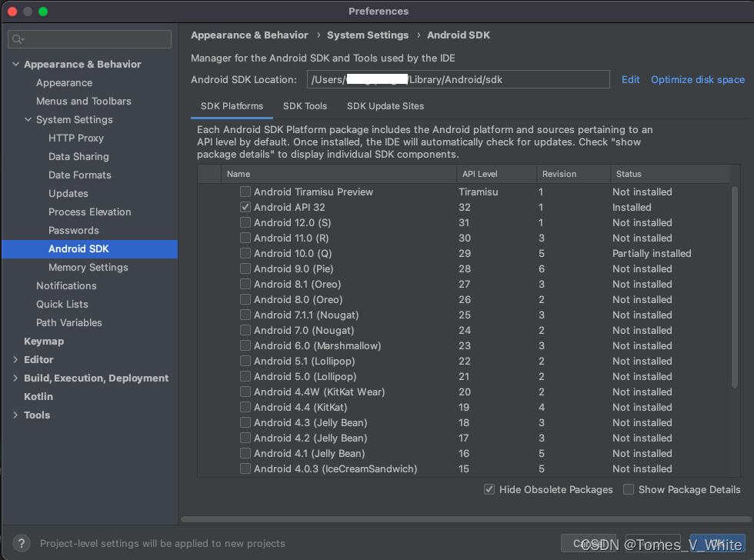Check Android 4.4W (KitKat Wear) checkbox
The width and height of the screenshot is (754, 560).
245,392
